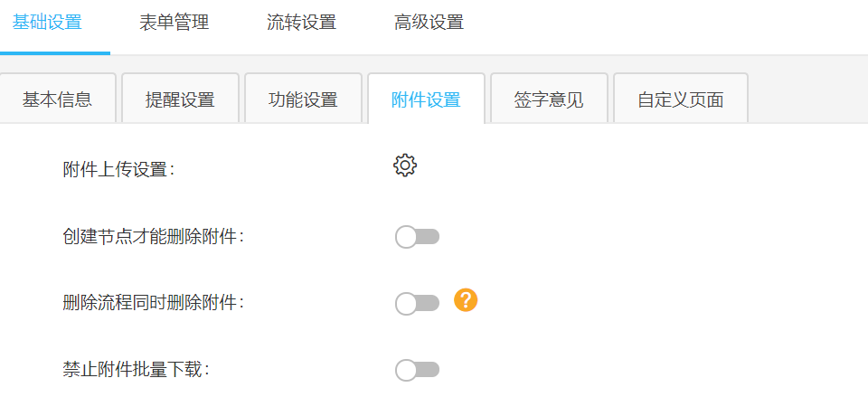Open the 附件上传设置 gear icon
The height and width of the screenshot is (397, 868).
[405, 165]
